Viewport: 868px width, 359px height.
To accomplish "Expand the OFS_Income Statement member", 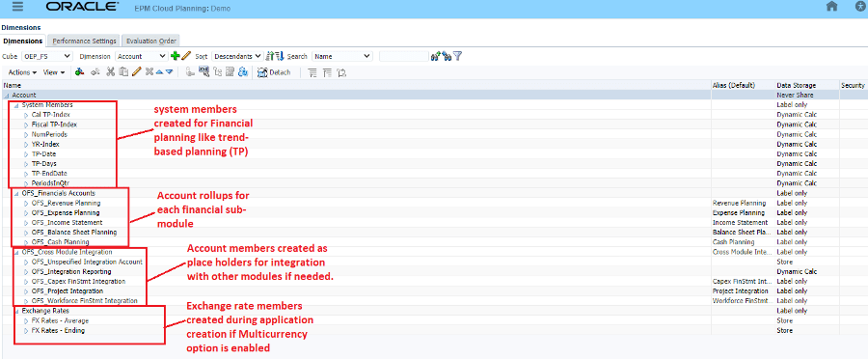I will 26,223.
